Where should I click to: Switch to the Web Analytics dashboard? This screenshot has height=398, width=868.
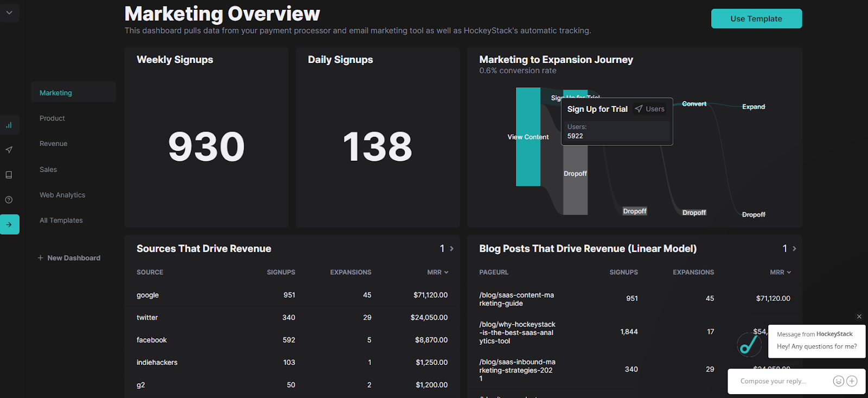pyautogui.click(x=62, y=195)
